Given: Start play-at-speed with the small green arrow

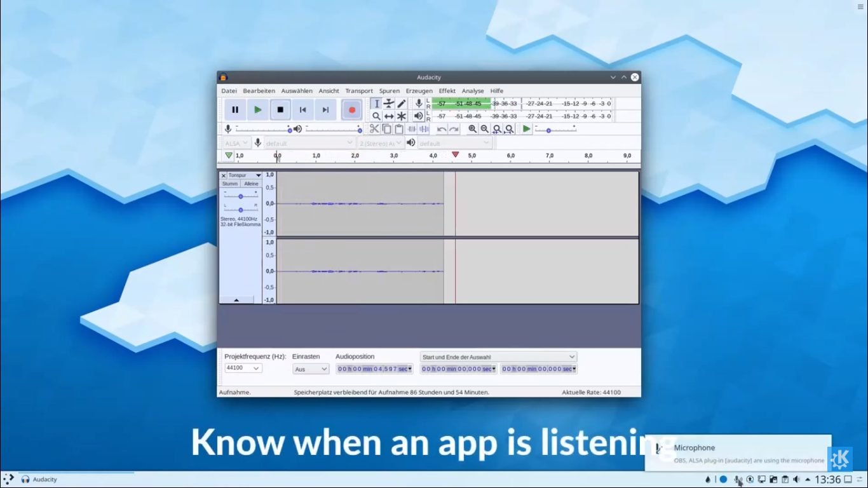Looking at the screenshot, I should (x=526, y=129).
